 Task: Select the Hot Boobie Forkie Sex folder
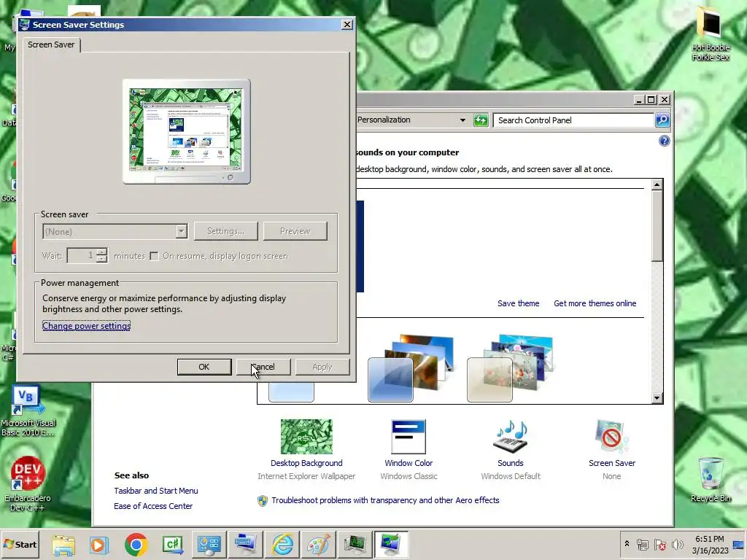711,34
